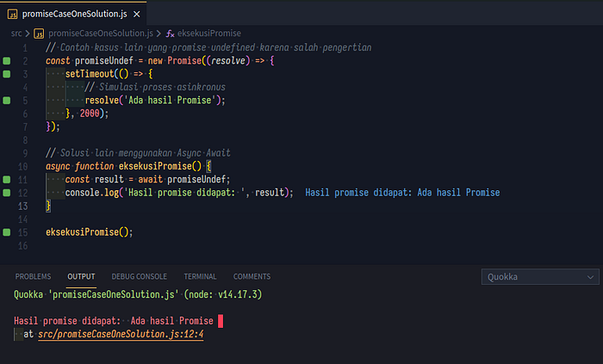Click 'promiseUndef' in the line 2 declaration
Viewport: 603px width, 364px height.
104,60
